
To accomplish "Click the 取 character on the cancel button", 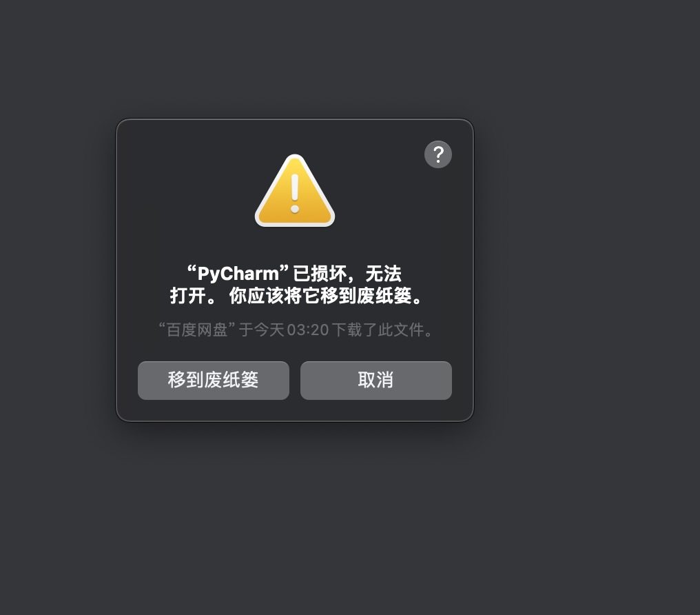I will (367, 380).
